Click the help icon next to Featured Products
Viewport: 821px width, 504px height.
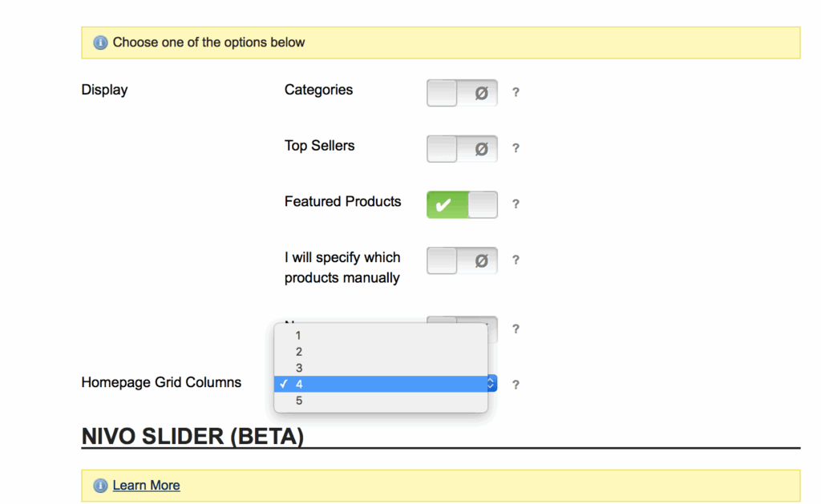516,204
